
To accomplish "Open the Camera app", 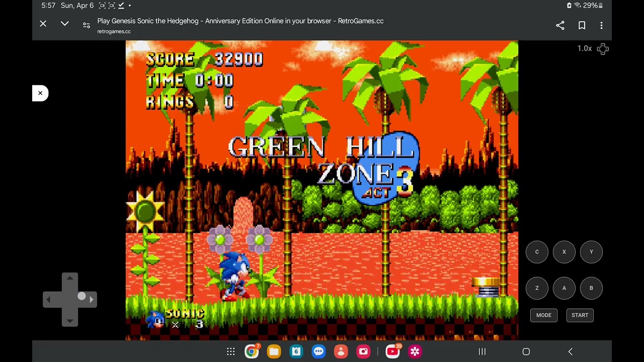I will [x=363, y=351].
